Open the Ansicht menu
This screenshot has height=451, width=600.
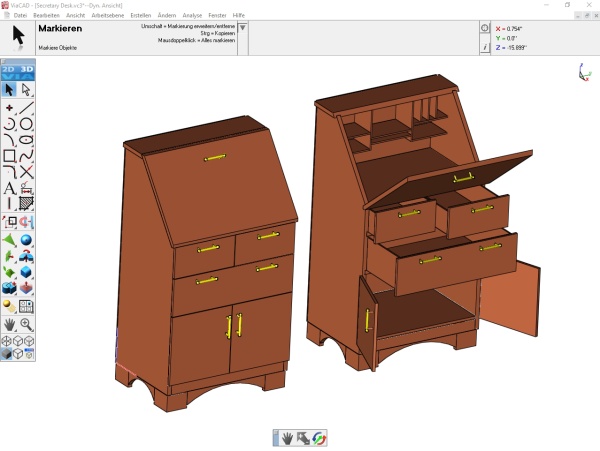[x=75, y=15]
